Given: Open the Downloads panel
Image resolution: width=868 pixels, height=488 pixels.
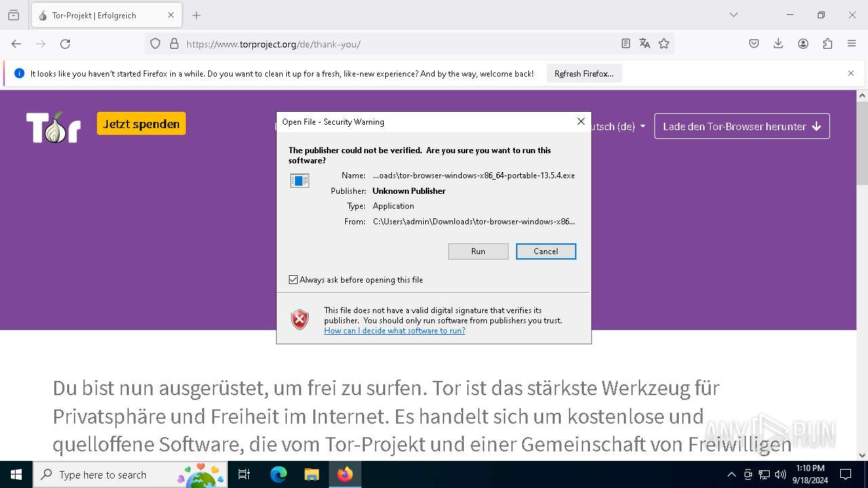Looking at the screenshot, I should (778, 44).
